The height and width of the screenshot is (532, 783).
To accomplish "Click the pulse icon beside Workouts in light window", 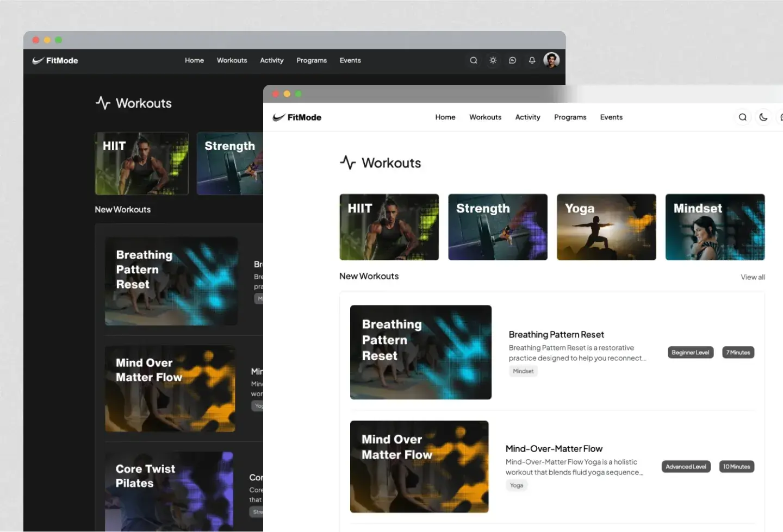I will tap(348, 162).
